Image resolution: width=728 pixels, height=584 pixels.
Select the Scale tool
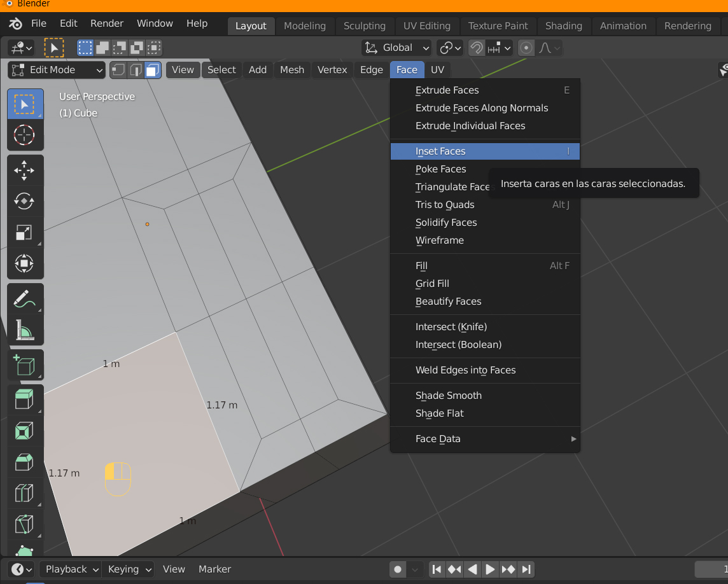coord(25,233)
